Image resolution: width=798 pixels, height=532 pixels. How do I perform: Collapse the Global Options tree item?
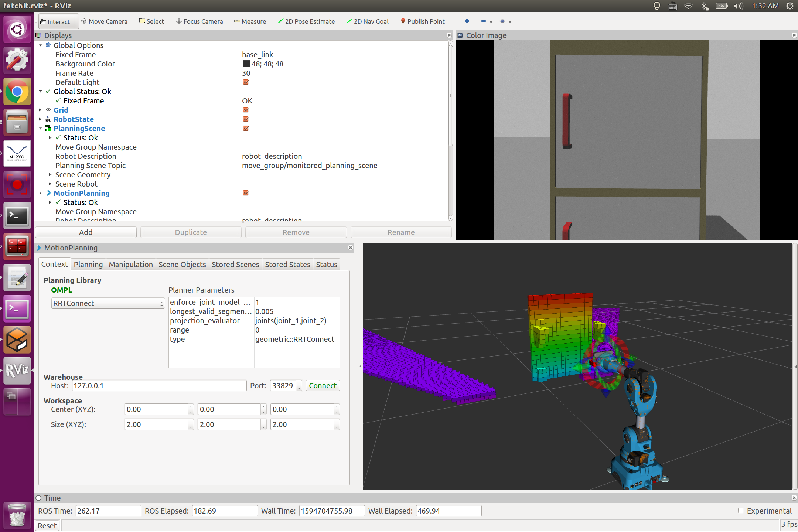point(40,45)
